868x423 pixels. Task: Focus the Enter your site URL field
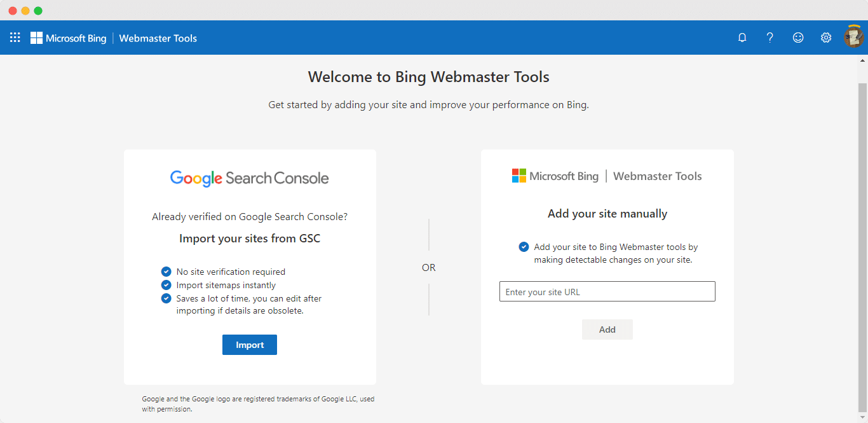pos(607,292)
